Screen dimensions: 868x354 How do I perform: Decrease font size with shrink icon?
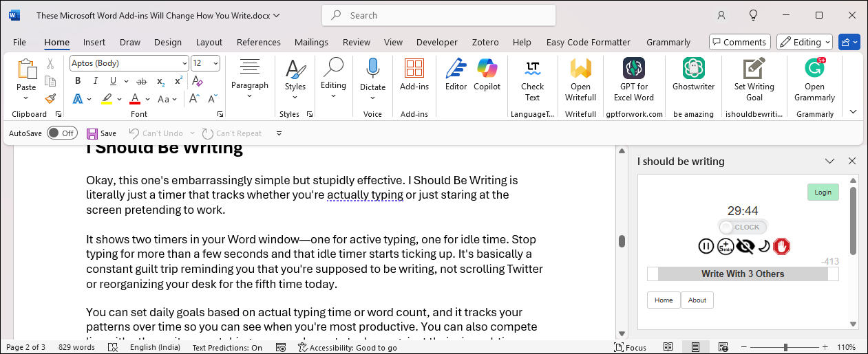pyautogui.click(x=211, y=99)
